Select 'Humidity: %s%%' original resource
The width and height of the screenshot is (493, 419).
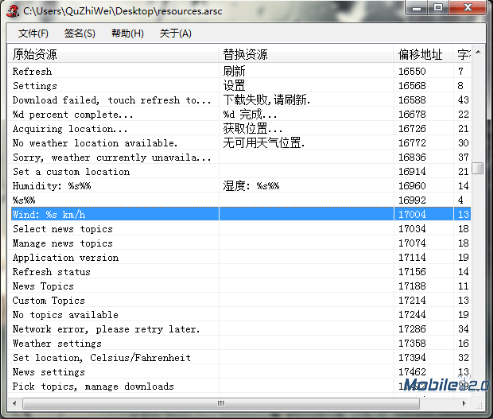[52, 186]
